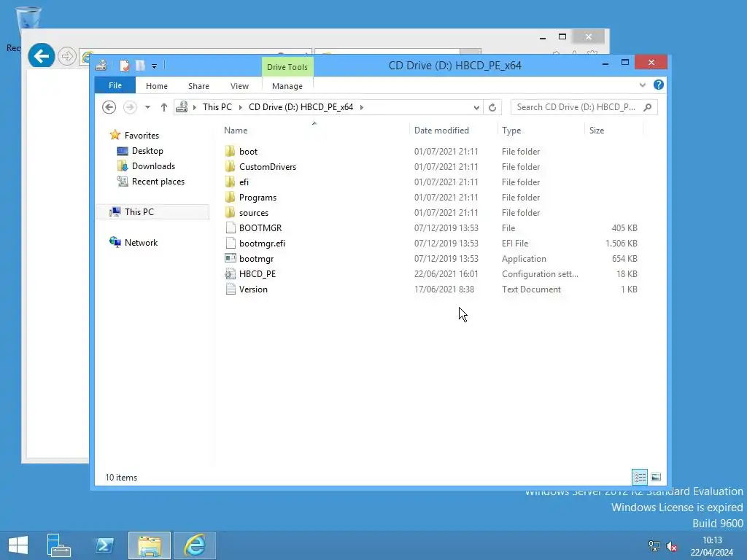Click the File Explorer taskbar icon
Screen dimensions: 747x560
(150, 545)
